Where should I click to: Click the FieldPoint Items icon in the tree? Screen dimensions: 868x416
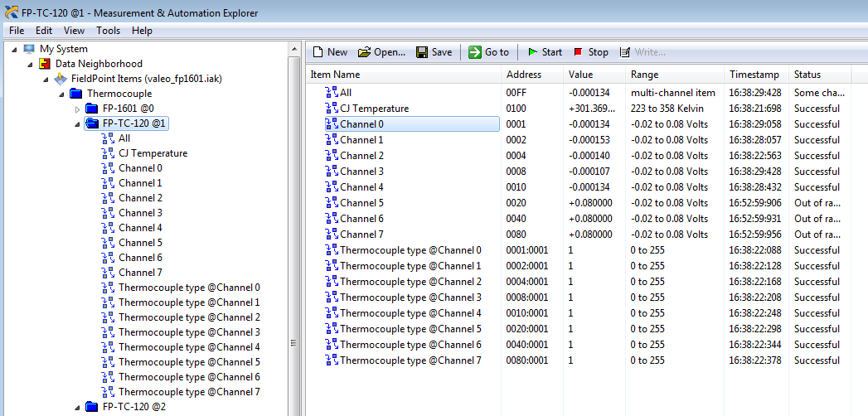[61, 79]
